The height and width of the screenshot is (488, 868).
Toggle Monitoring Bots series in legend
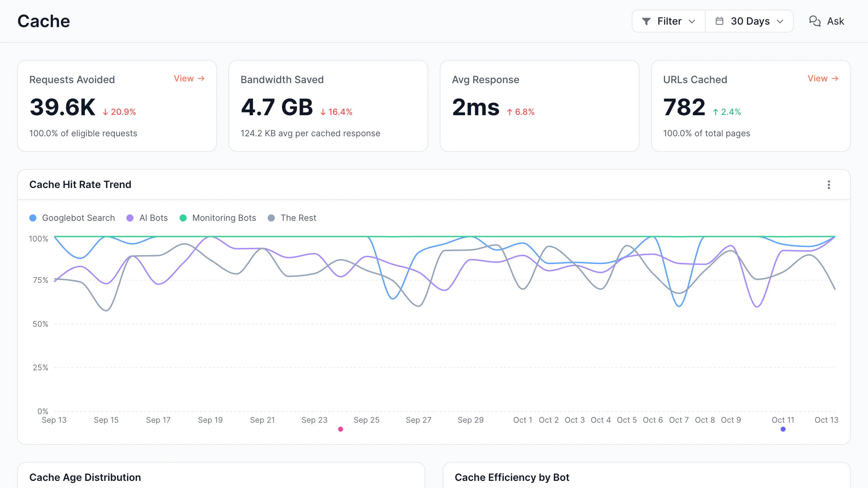218,218
